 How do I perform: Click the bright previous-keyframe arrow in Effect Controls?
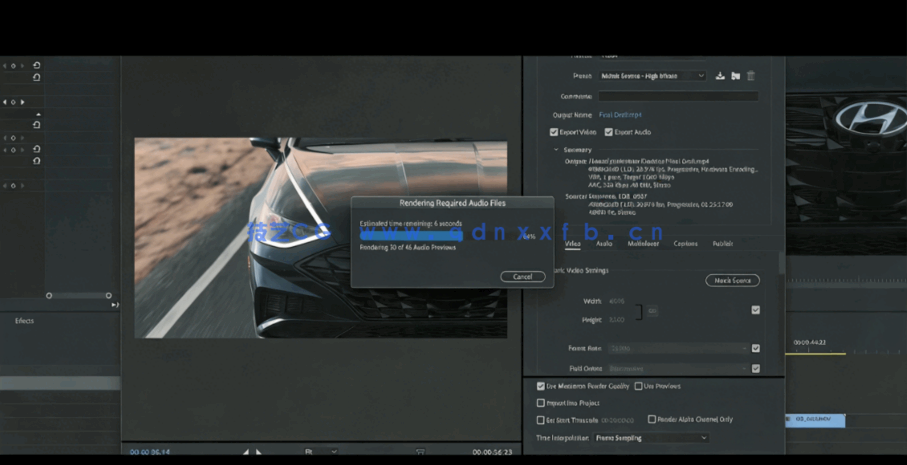coord(5,102)
